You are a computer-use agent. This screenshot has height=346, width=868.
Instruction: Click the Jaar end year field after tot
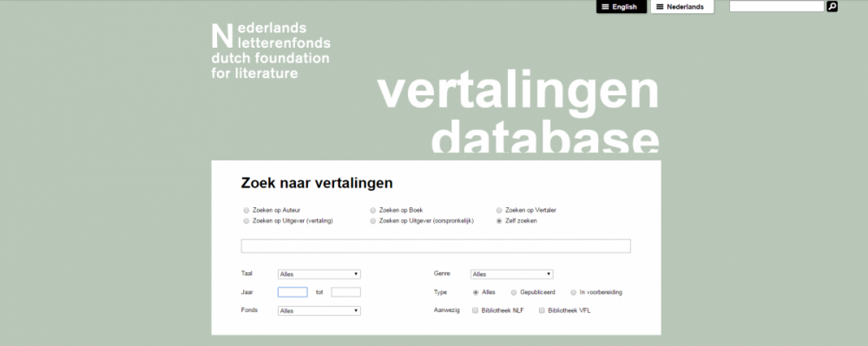pyautogui.click(x=346, y=292)
